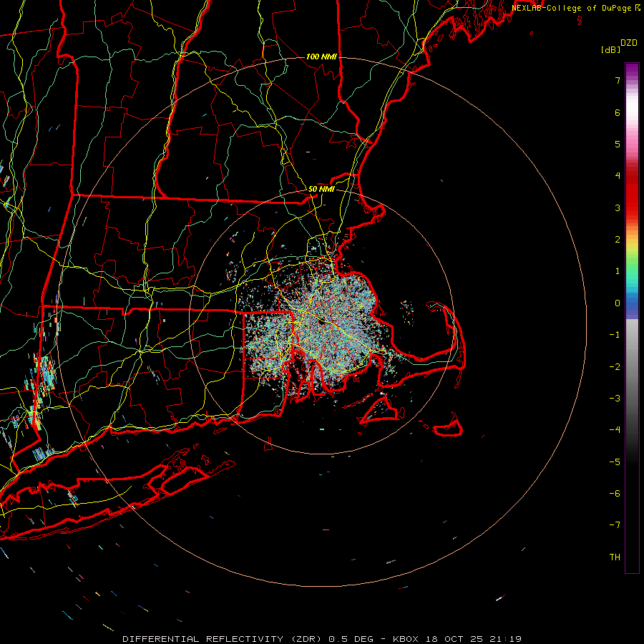Click the -3 value on color scale
The width and height of the screenshot is (644, 644).
click(x=615, y=399)
